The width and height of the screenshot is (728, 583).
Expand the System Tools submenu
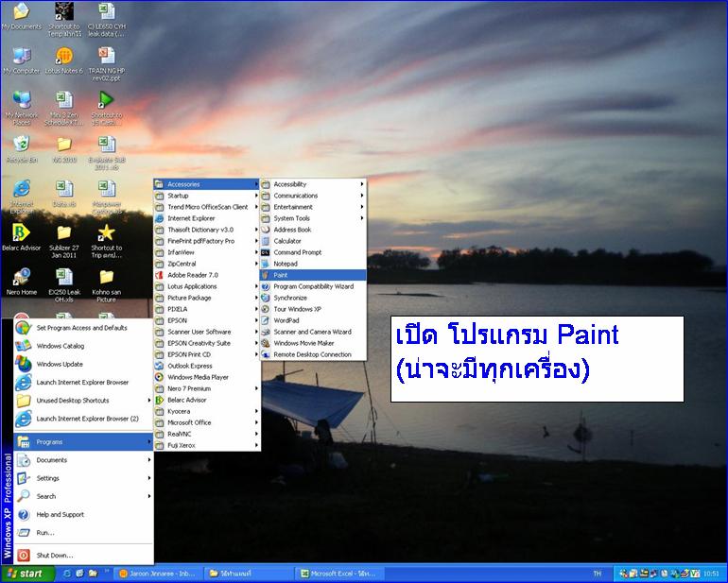[x=313, y=218]
